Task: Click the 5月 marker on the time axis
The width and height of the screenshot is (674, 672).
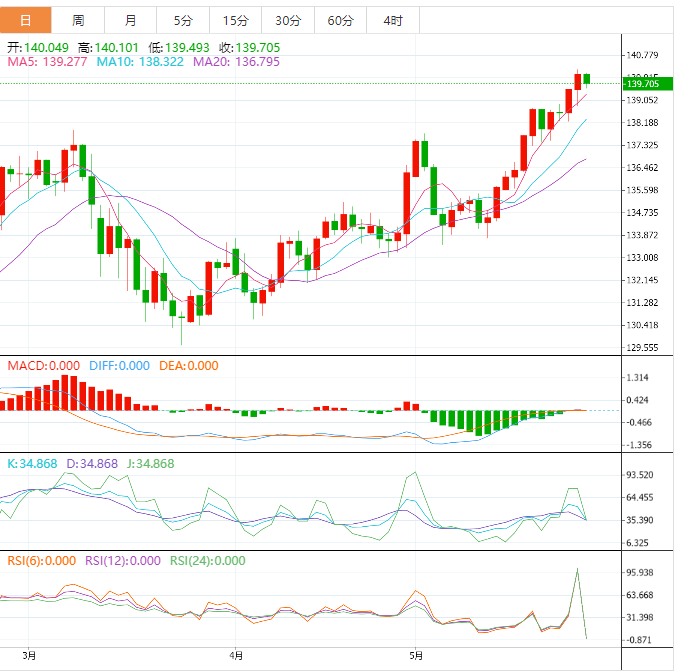Action: (x=413, y=656)
